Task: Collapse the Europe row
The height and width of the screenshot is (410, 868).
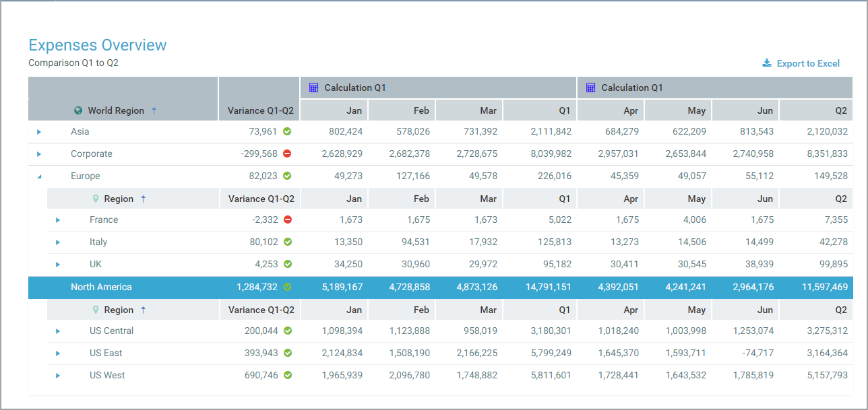Action: 39,176
